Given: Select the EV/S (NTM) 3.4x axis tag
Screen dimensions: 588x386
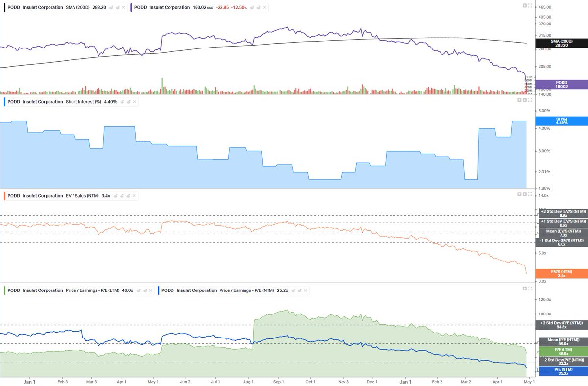Looking at the screenshot, I should tap(562, 274).
